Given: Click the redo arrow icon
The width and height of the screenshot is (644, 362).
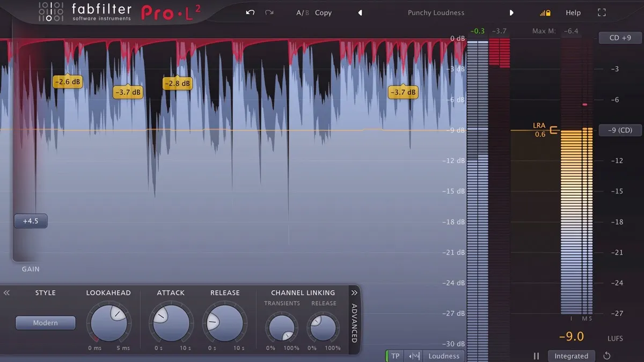Looking at the screenshot, I should coord(269,12).
